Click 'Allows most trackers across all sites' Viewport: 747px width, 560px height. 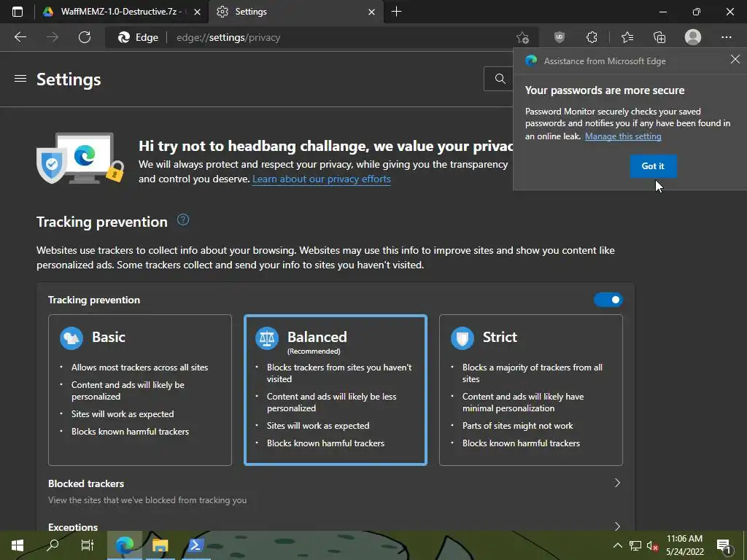(139, 367)
